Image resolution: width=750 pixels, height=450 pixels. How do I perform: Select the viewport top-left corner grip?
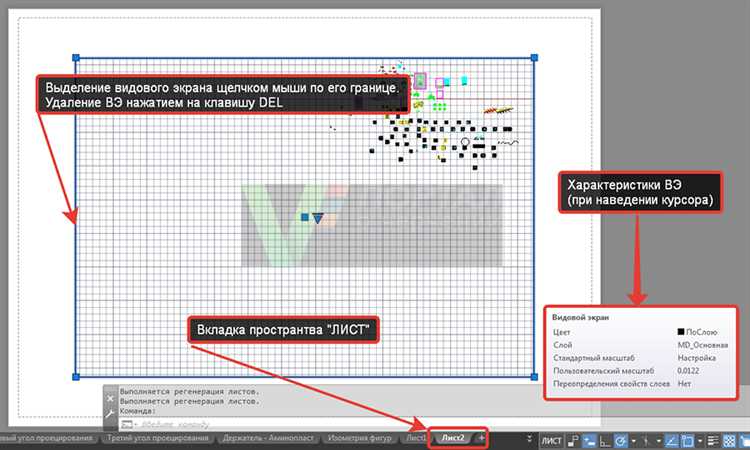click(76, 57)
